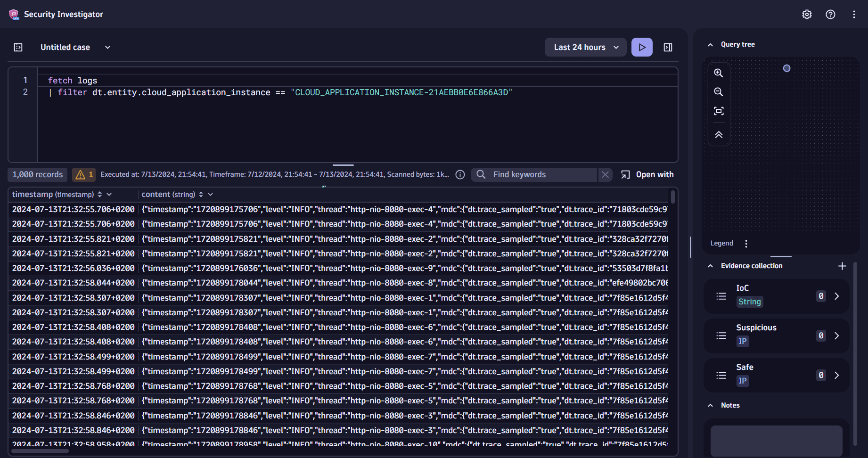Click the 1,000 records badge
This screenshot has height=458, width=868.
coord(38,175)
